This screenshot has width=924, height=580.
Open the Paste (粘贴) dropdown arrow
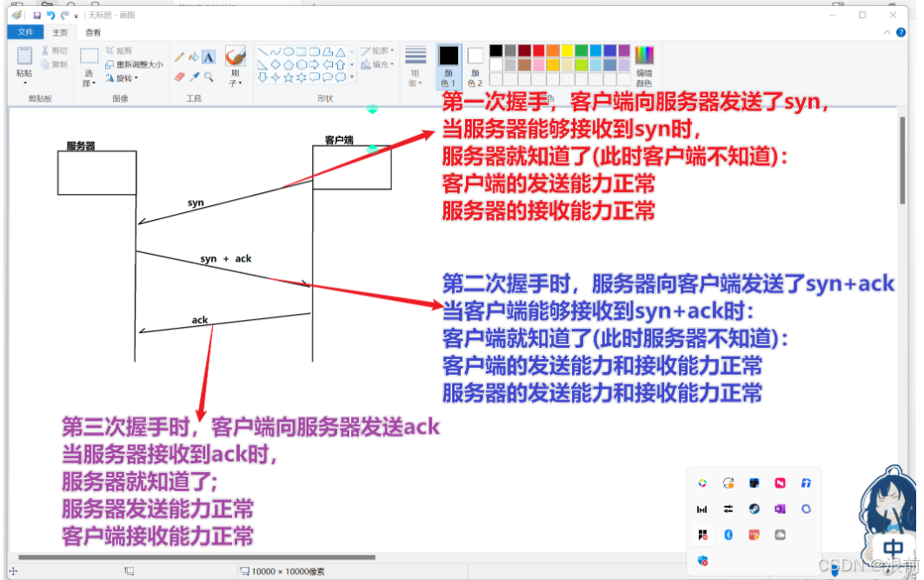pyautogui.click(x=24, y=83)
